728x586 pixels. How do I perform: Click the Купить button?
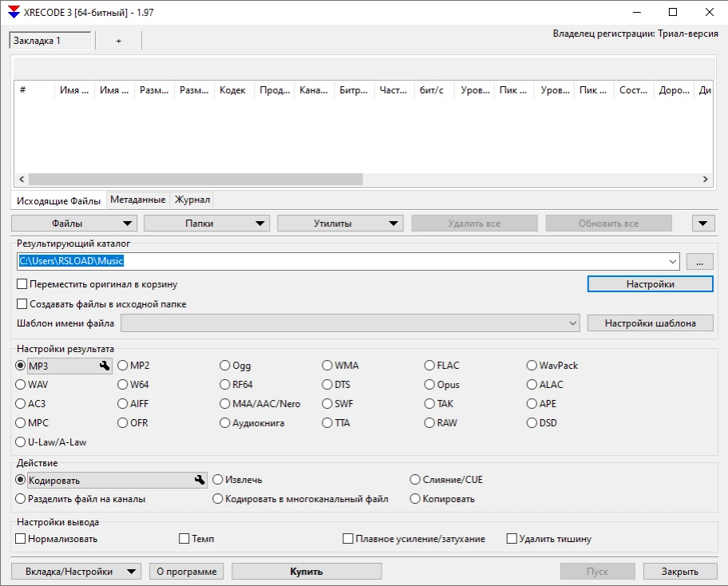[307, 572]
